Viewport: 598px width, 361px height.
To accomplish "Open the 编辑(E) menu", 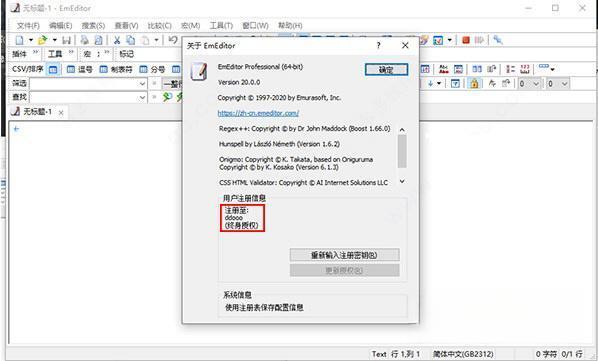I will (x=61, y=26).
